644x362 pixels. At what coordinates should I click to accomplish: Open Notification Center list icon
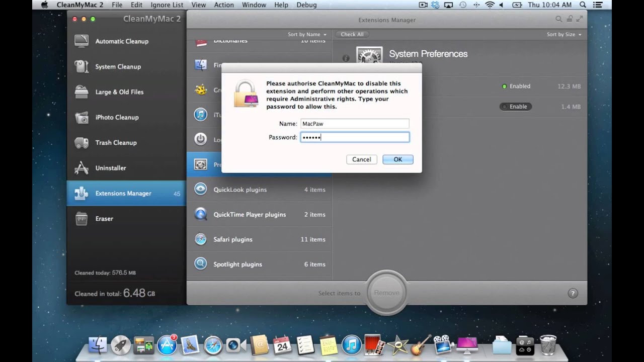click(x=598, y=5)
